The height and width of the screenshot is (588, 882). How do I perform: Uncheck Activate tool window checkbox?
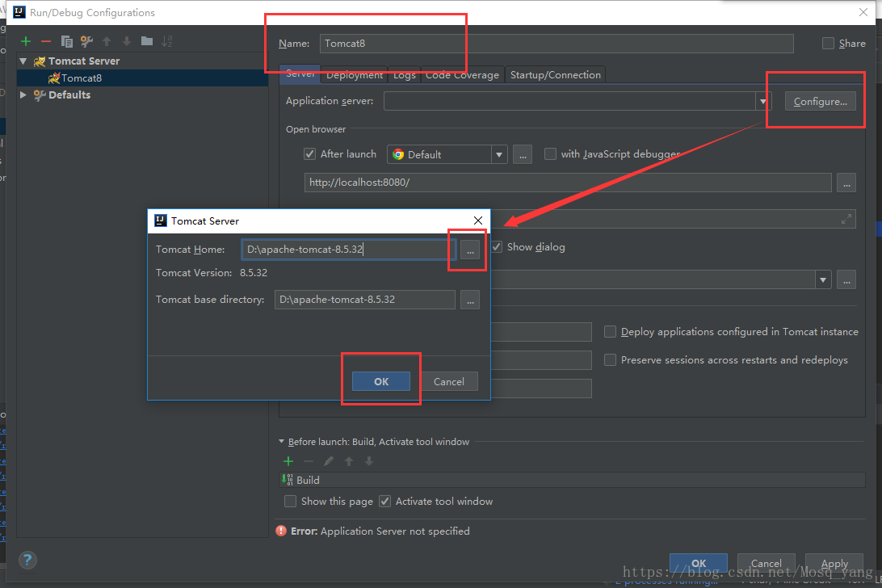[x=384, y=502]
